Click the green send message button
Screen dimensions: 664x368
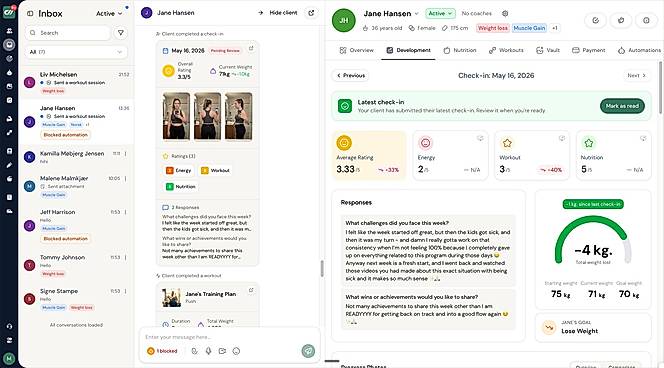pos(308,351)
